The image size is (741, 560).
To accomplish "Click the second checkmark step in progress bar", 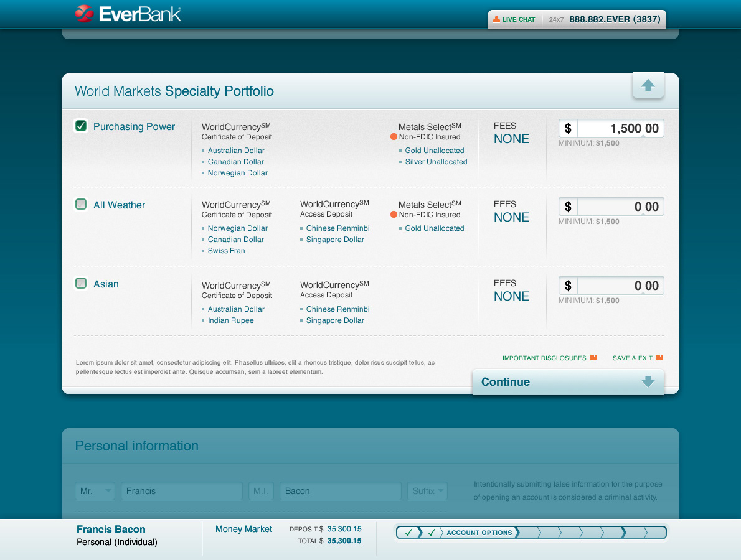I will coord(432,533).
